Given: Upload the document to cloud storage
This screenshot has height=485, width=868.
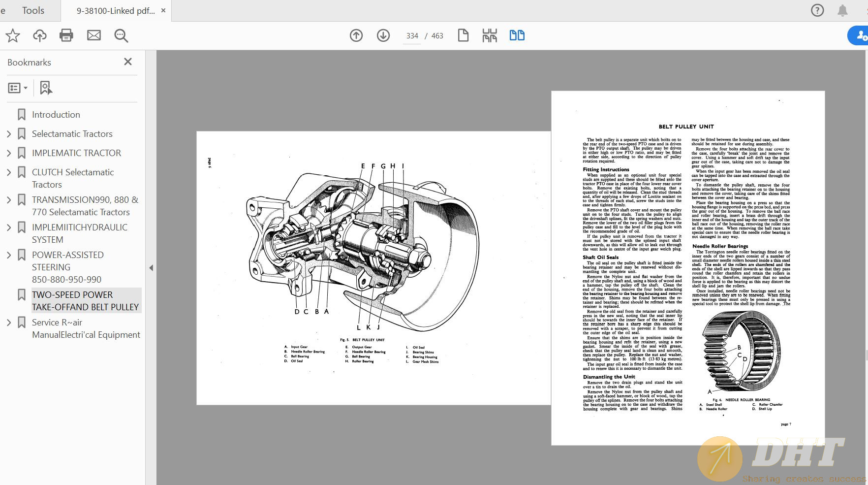Looking at the screenshot, I should tap(39, 35).
